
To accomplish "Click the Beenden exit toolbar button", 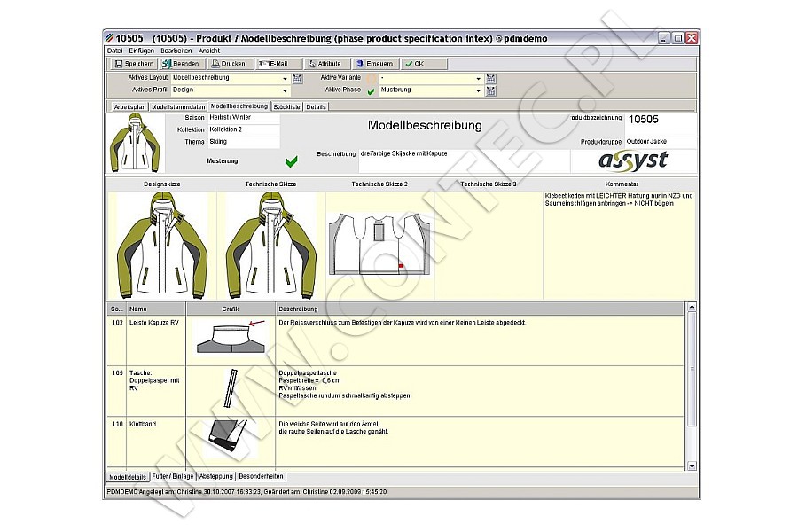I will [181, 64].
